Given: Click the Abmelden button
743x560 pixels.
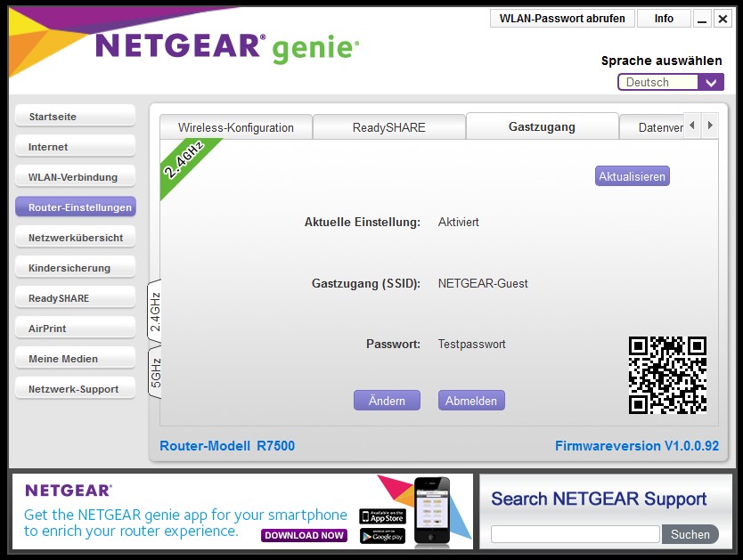Looking at the screenshot, I should (471, 401).
